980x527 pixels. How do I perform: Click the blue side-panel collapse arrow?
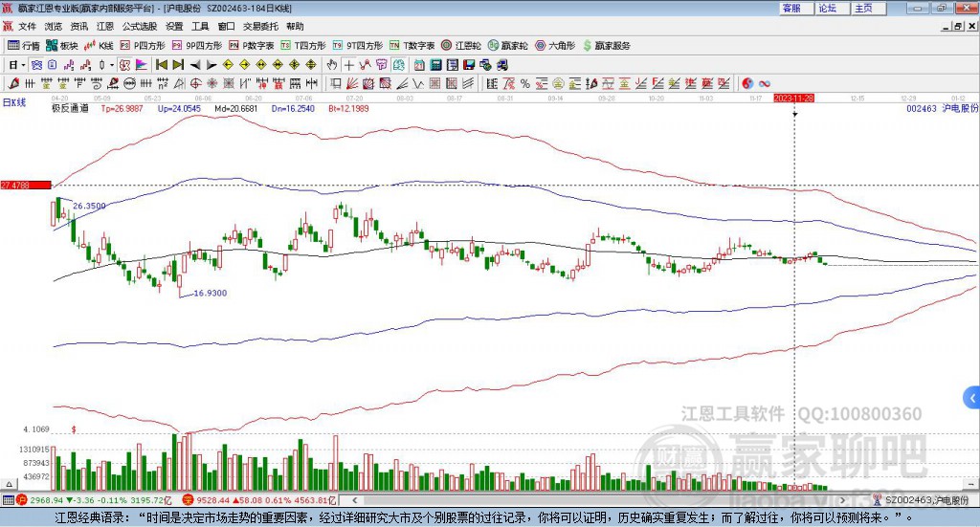coord(972,398)
